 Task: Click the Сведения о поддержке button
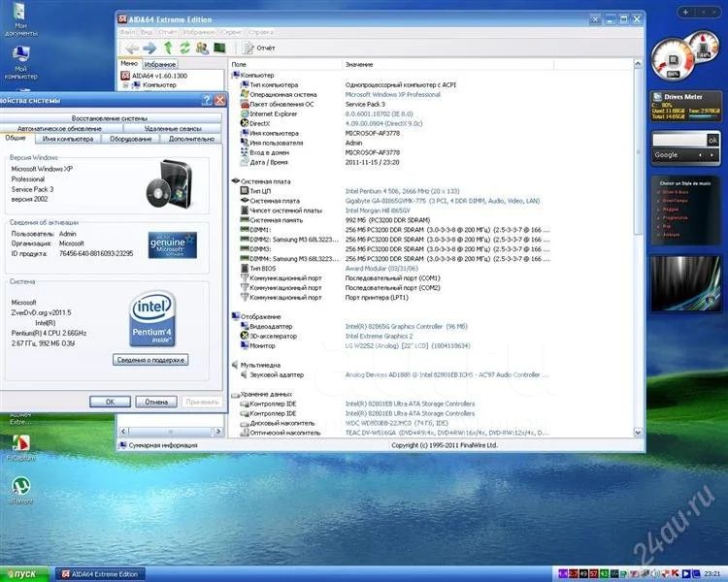150,360
